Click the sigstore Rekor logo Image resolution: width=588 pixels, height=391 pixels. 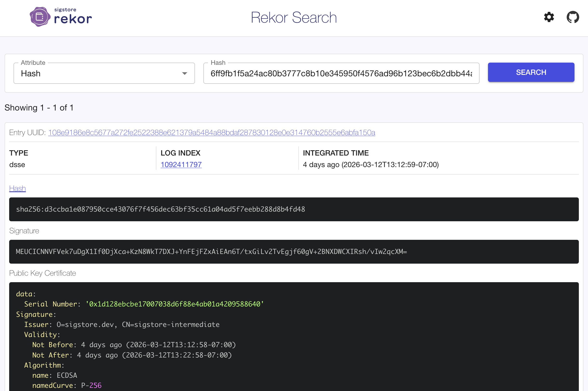click(x=61, y=17)
